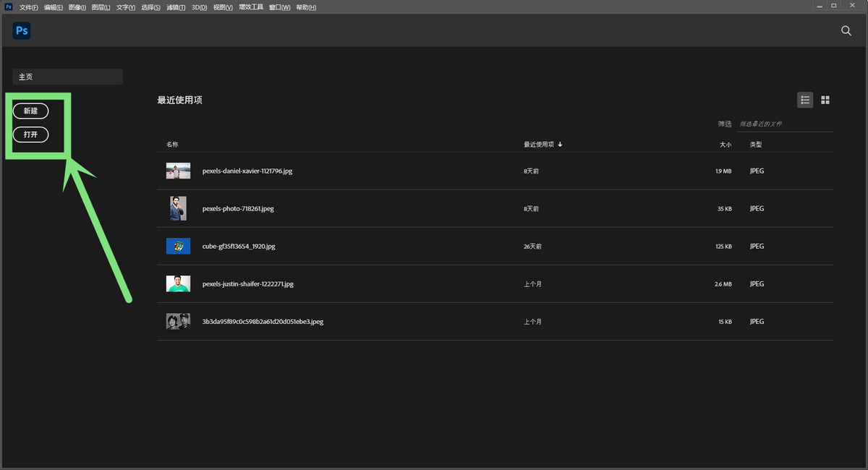Click the 打开 button
868x470 pixels.
click(x=30, y=134)
